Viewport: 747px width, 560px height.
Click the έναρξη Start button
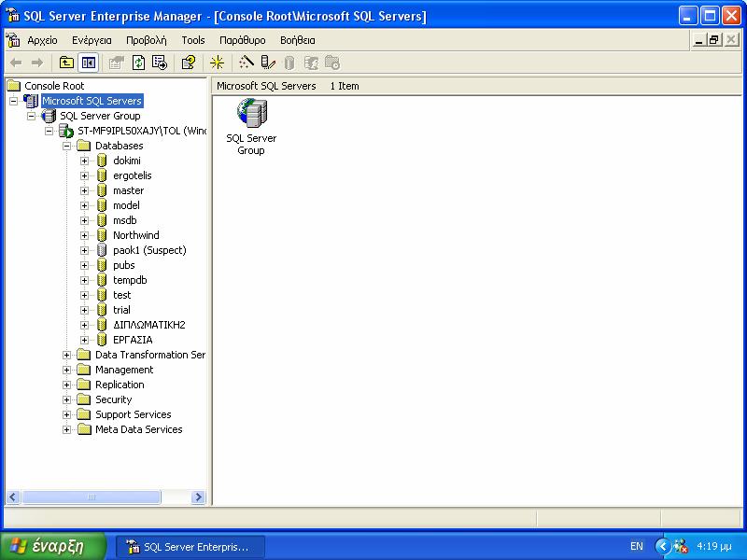(52, 546)
